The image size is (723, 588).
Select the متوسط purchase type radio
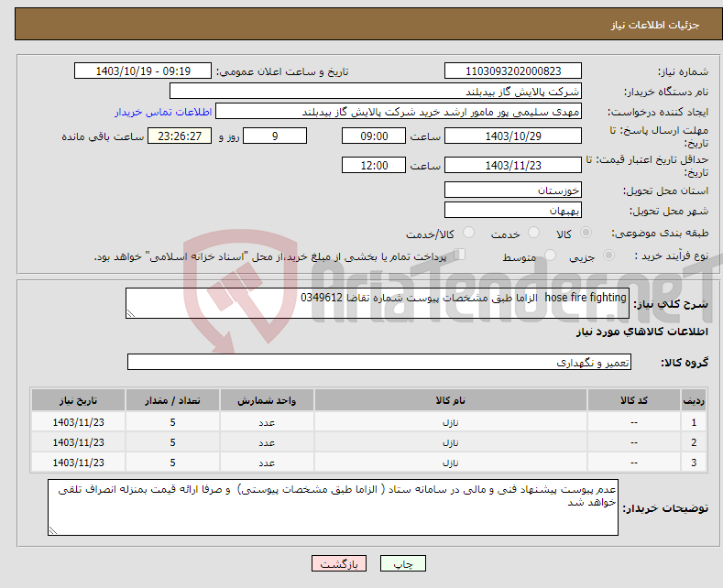pos(550,255)
